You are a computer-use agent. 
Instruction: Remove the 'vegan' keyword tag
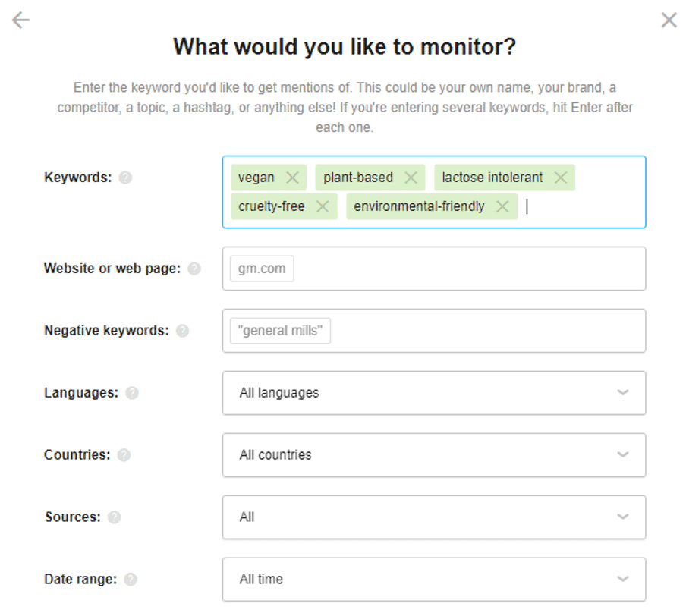point(292,178)
